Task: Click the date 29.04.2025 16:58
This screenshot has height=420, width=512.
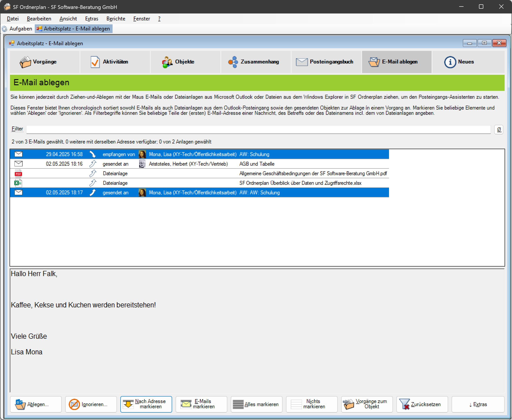Action: 64,154
